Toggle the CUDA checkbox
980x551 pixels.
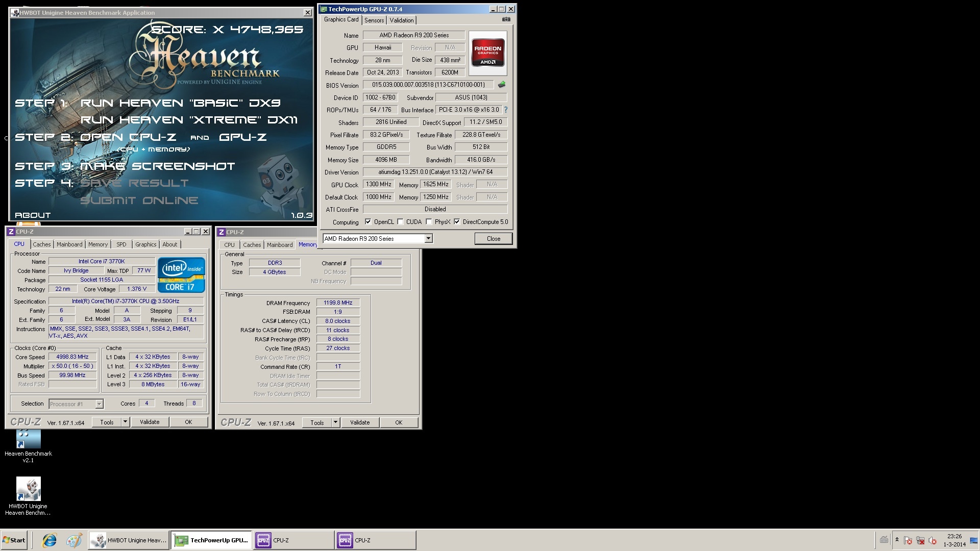(401, 222)
